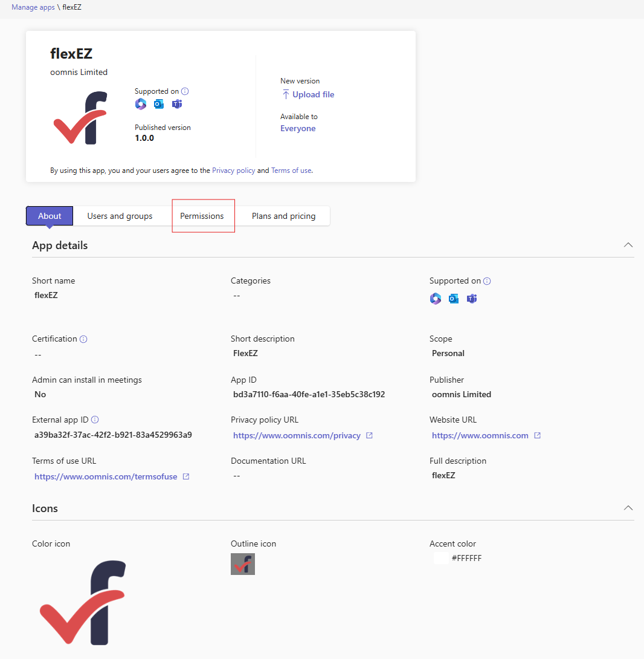Collapse the App details section

[x=628, y=245]
